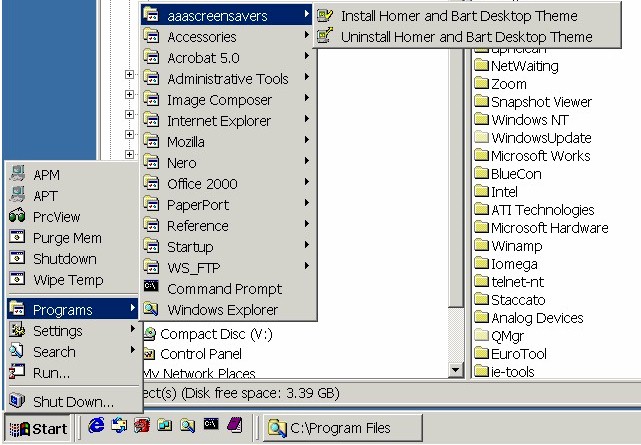Open the Run... dialog

(x=72, y=373)
